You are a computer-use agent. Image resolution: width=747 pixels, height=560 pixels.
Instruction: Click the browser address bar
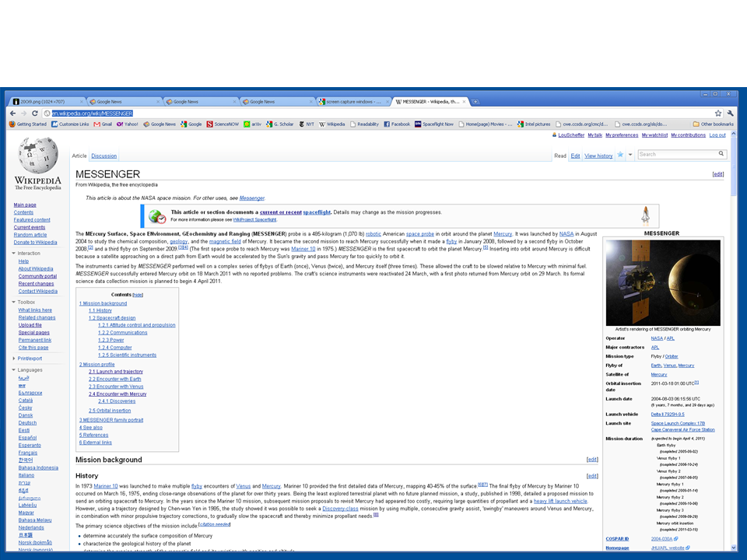pos(378,114)
